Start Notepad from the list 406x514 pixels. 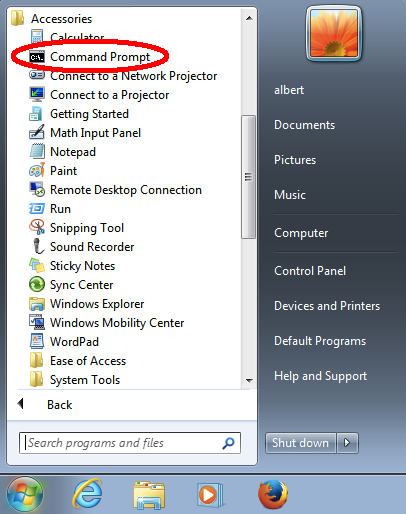[63, 152]
